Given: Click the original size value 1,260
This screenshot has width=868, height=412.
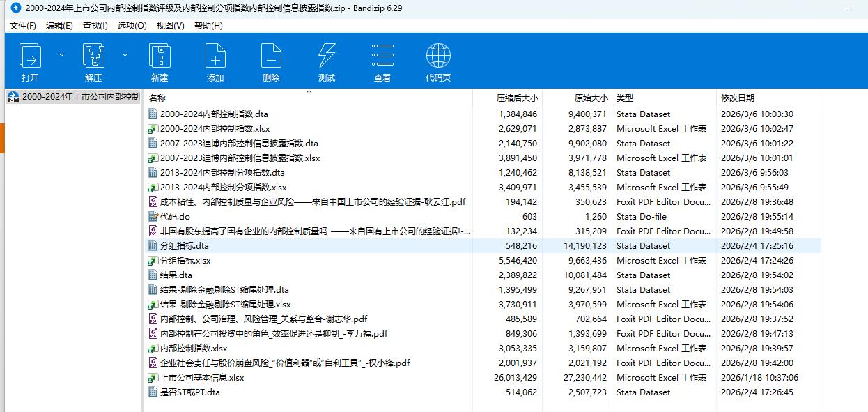Looking at the screenshot, I should (596, 216).
